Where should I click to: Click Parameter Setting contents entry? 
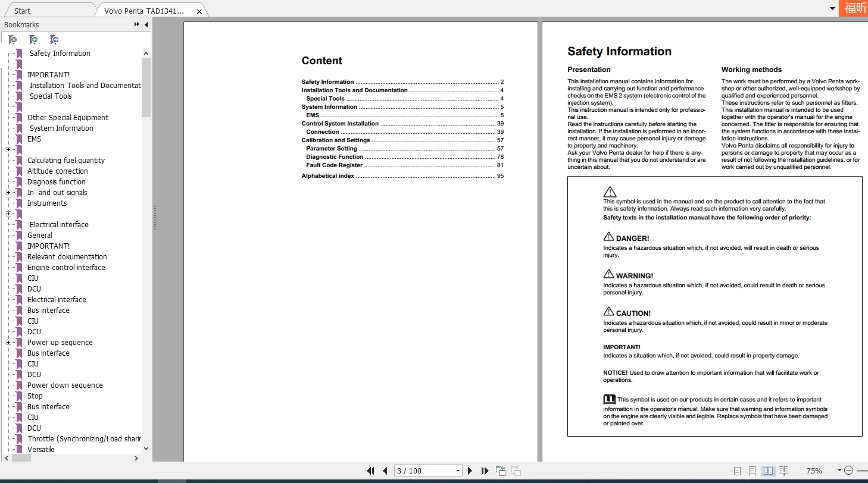pyautogui.click(x=332, y=149)
